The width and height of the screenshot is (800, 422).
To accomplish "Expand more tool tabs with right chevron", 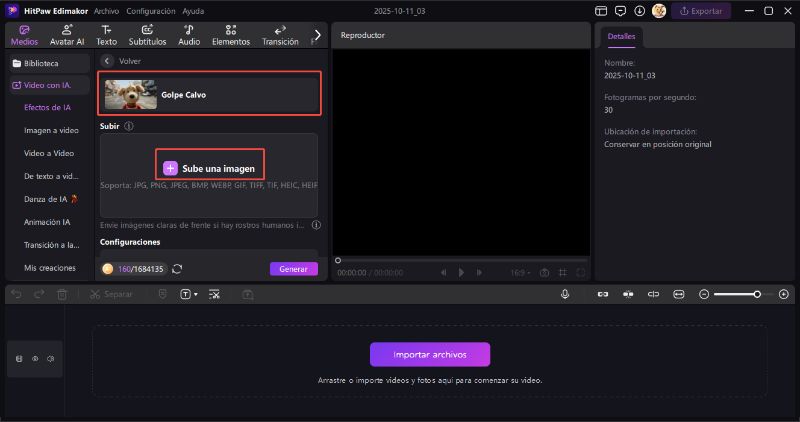I will tap(318, 35).
